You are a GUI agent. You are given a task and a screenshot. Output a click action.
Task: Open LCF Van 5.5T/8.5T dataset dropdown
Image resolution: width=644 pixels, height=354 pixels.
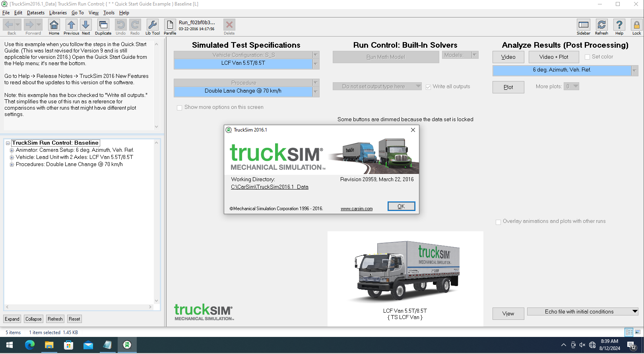(316, 64)
